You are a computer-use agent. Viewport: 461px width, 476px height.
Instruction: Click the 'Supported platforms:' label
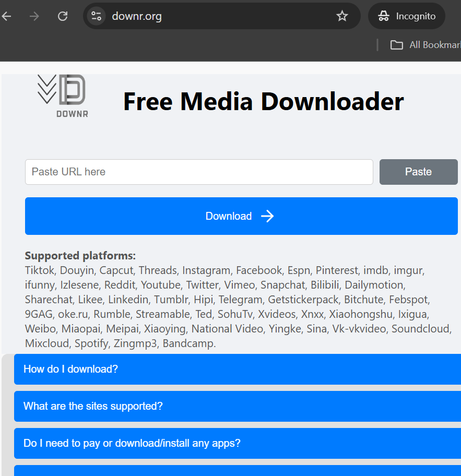point(80,256)
